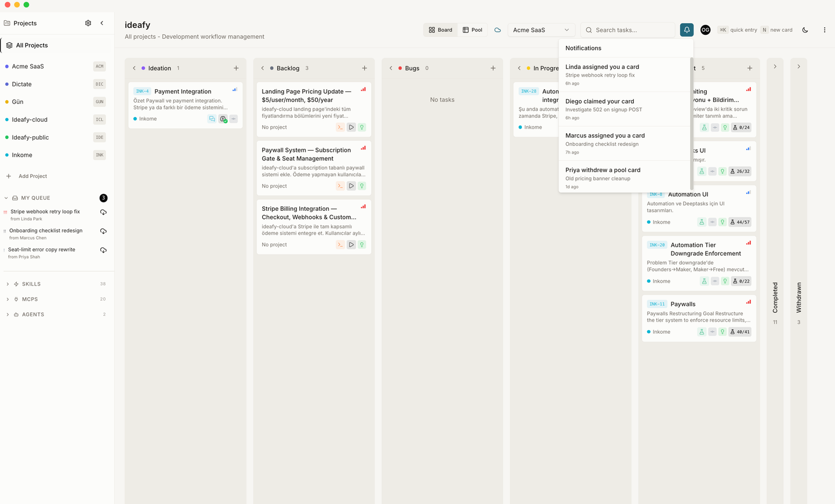Open terminal on Landing Page Pricing Update card
This screenshot has width=835, height=504.
340,127
